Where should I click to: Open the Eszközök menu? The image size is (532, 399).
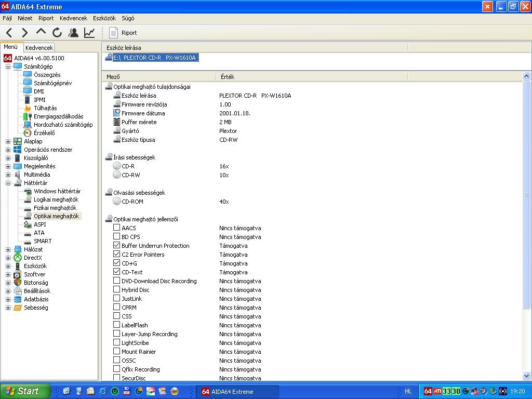pyautogui.click(x=104, y=18)
